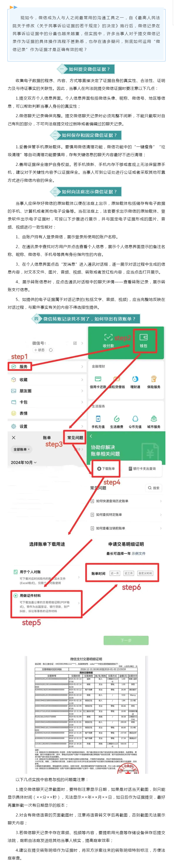Open the 卡包 card wallet icon
Viewport: 174px width, 868px height.
13,402
